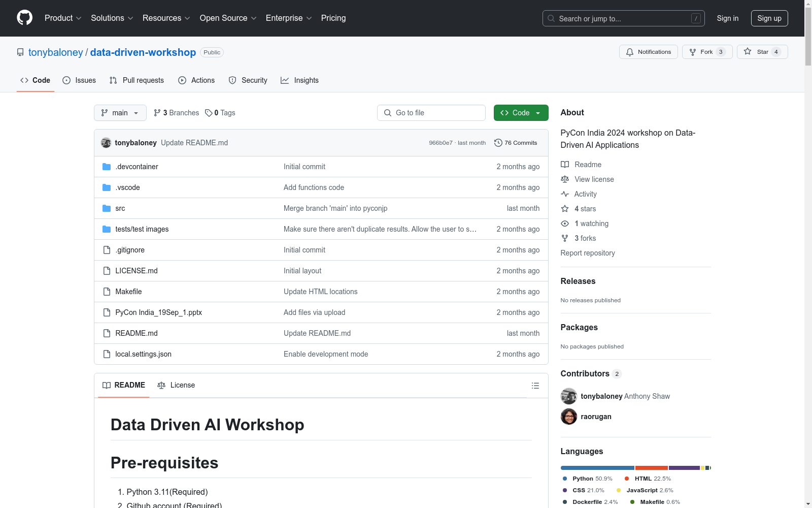Open the 4 stars link

(579, 209)
